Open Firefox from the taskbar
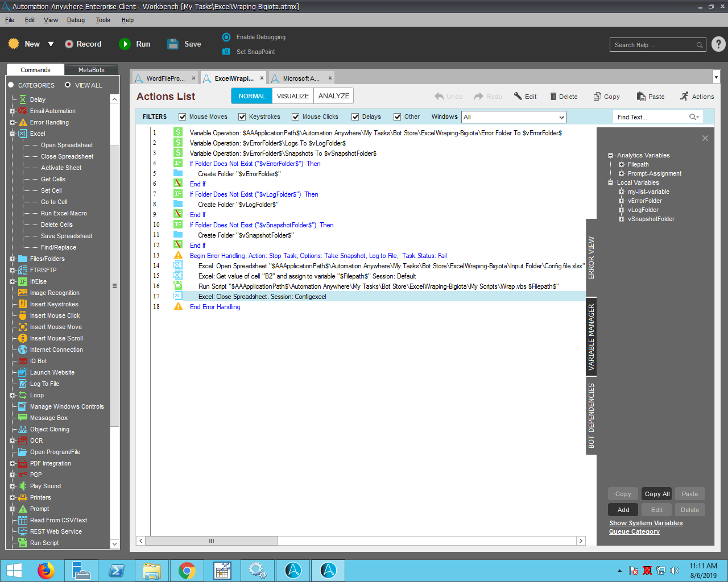 pos(45,570)
